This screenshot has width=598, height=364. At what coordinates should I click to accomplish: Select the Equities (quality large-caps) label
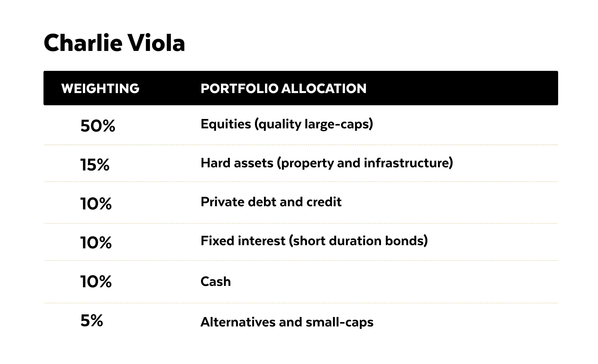287,124
